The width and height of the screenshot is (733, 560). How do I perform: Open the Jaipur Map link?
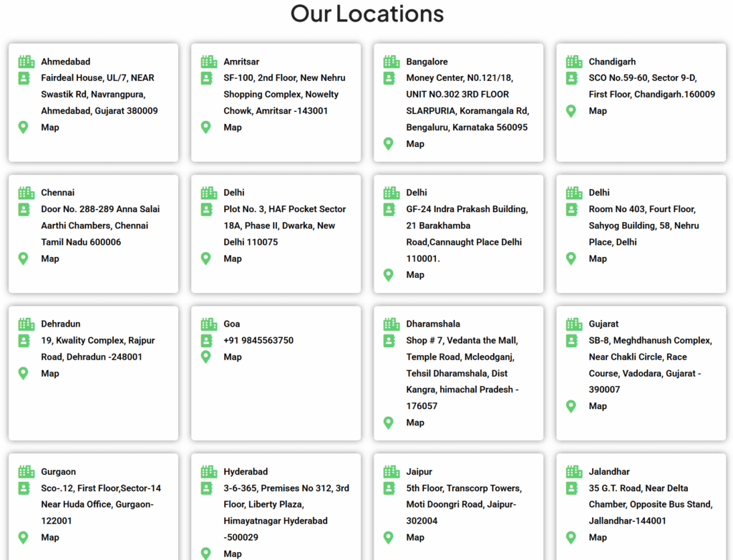[x=415, y=537]
